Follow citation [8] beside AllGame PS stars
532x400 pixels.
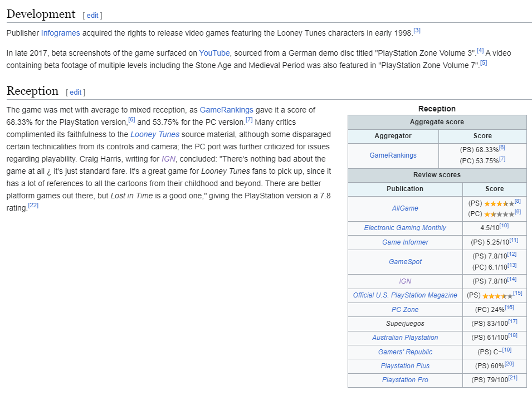tap(518, 201)
